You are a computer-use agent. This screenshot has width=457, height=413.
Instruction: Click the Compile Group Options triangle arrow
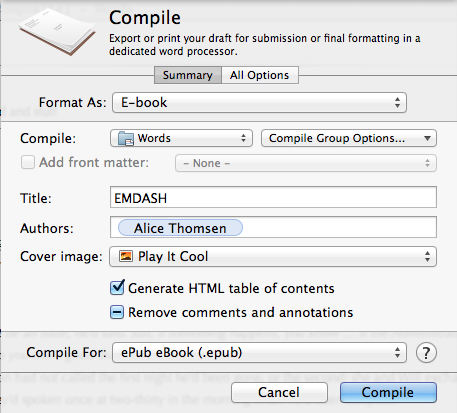click(427, 138)
